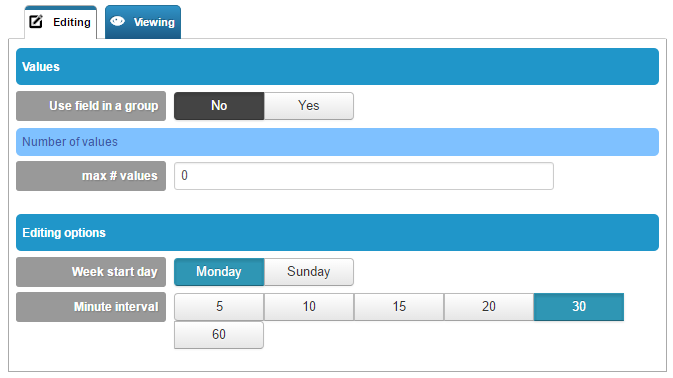Select the Editing tab label

(72, 22)
